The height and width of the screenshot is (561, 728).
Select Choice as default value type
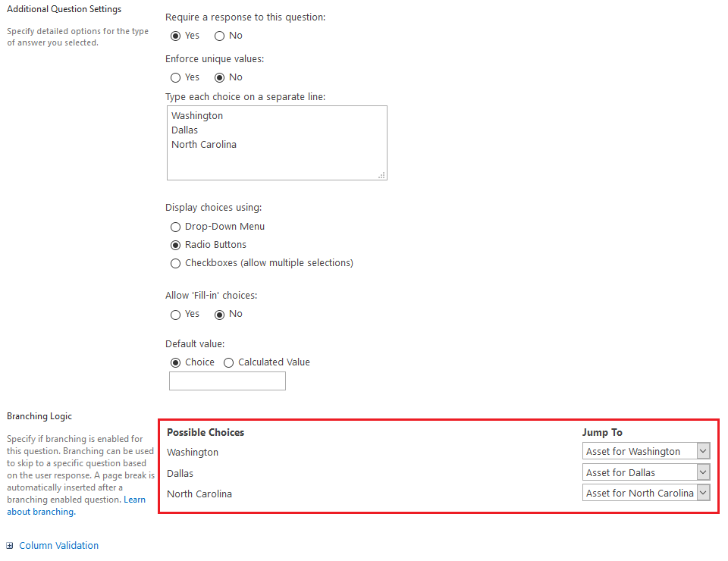175,363
